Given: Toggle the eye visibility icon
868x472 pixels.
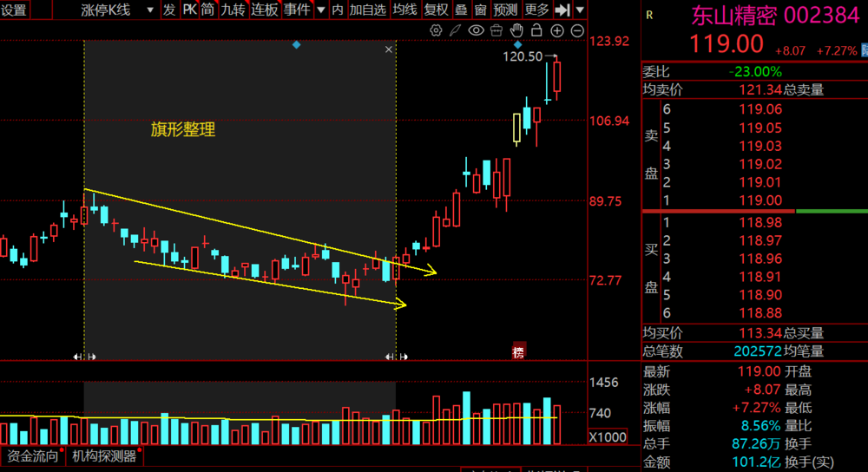Looking at the screenshot, I should click(476, 30).
